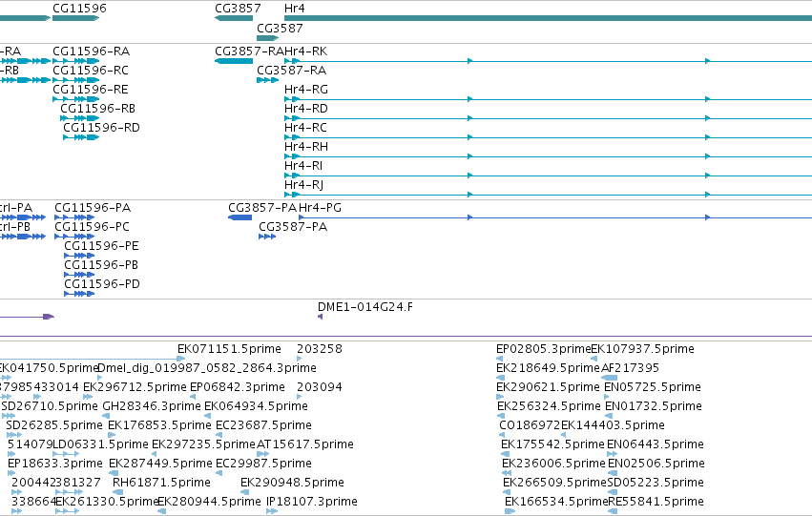Viewport: 812px width, 516px height.
Task: Select transcript CG11596-RE
Action: tap(90, 90)
